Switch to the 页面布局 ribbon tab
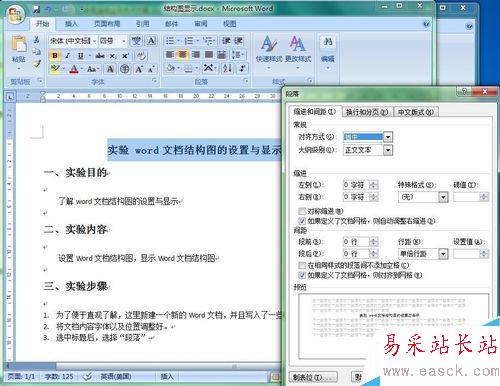The height and width of the screenshot is (386, 500). 107,24
